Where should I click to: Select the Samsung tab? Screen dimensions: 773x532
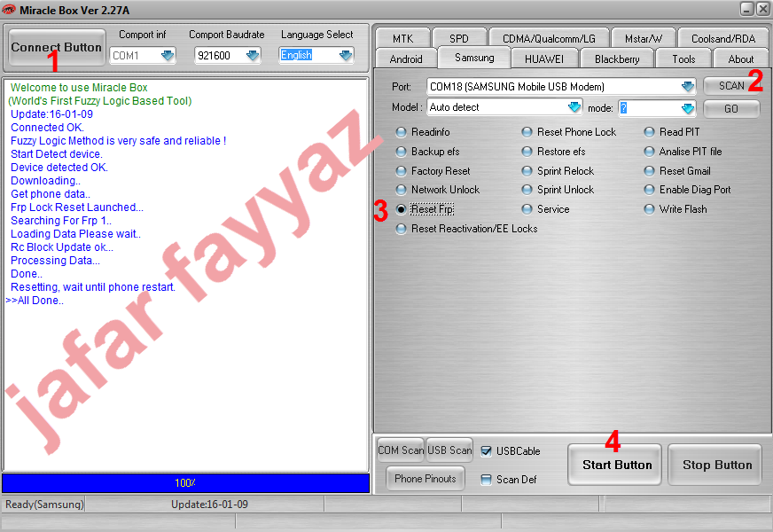[474, 58]
